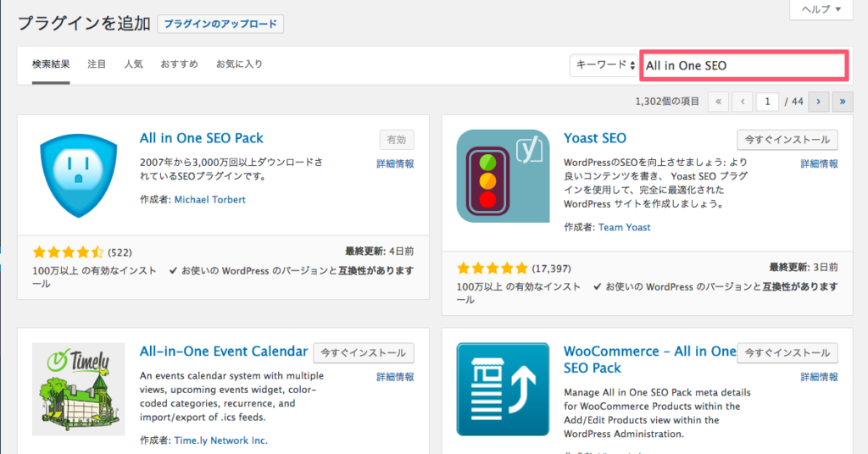The height and width of the screenshot is (454, 868).
Task: Click the プラグインのアップロード button
Action: click(220, 25)
